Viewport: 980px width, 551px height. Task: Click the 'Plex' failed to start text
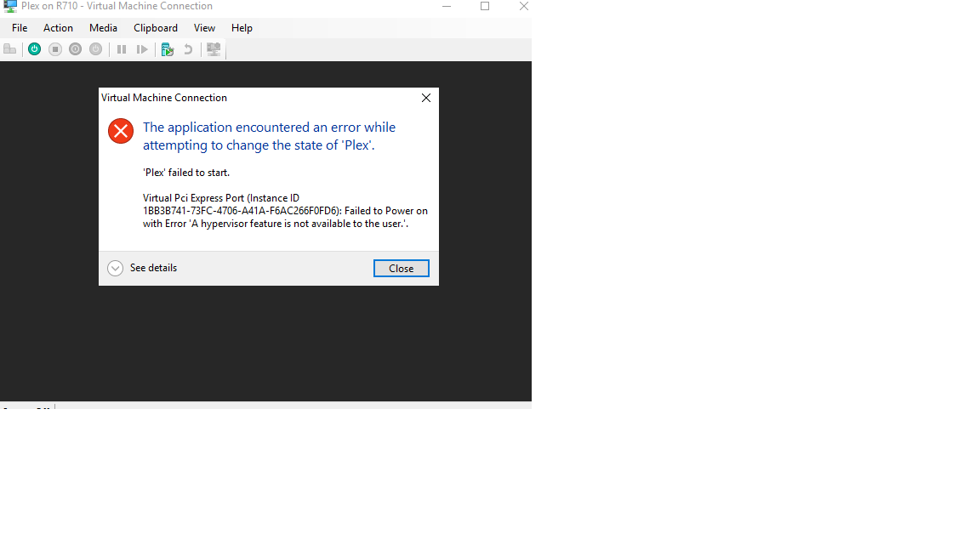click(186, 173)
